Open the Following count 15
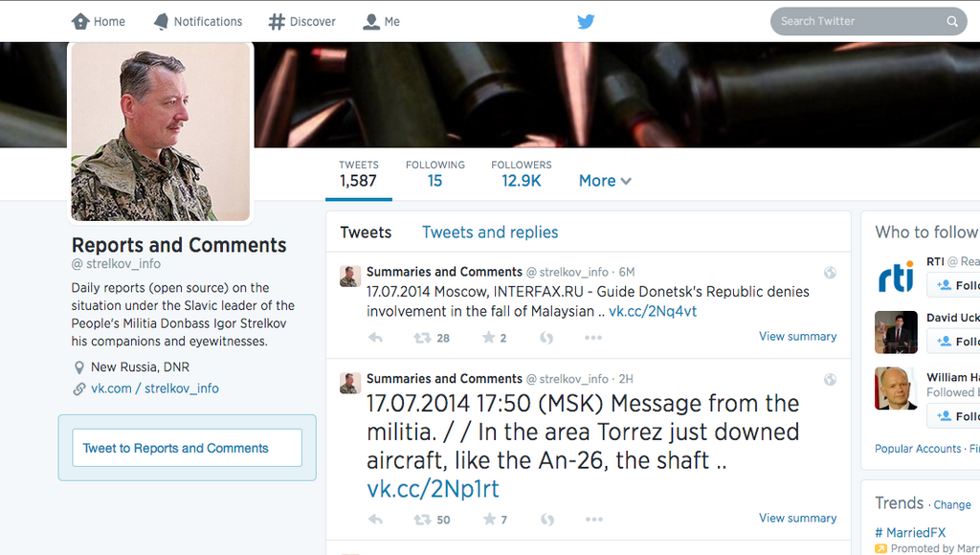The image size is (980, 555). click(x=435, y=174)
